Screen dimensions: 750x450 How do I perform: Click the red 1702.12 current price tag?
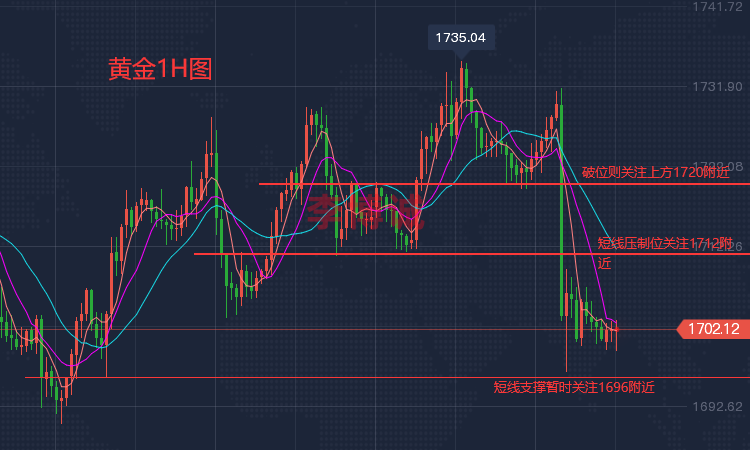(x=713, y=328)
